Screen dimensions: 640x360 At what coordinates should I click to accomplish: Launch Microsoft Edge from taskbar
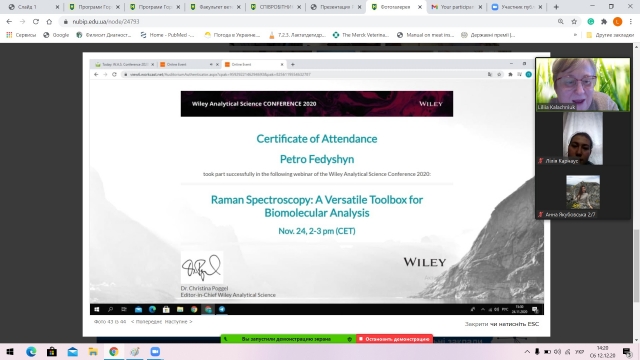[x=31, y=351]
